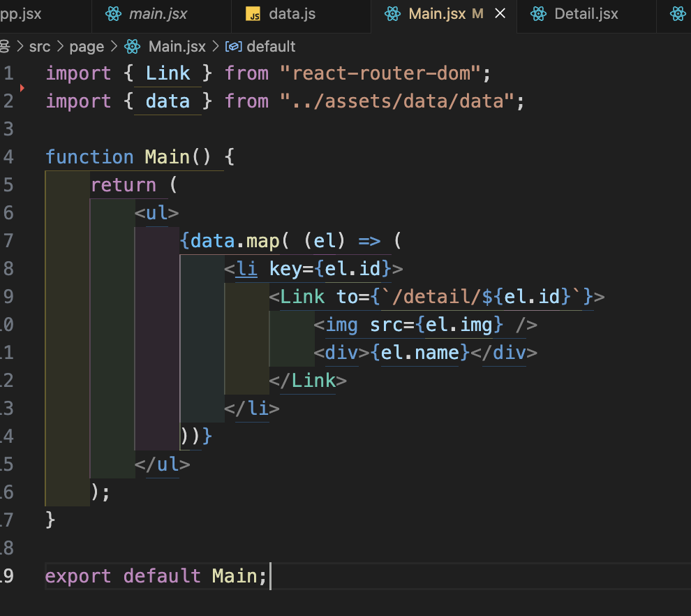Click the return keyword
This screenshot has width=691, height=616.
click(124, 185)
